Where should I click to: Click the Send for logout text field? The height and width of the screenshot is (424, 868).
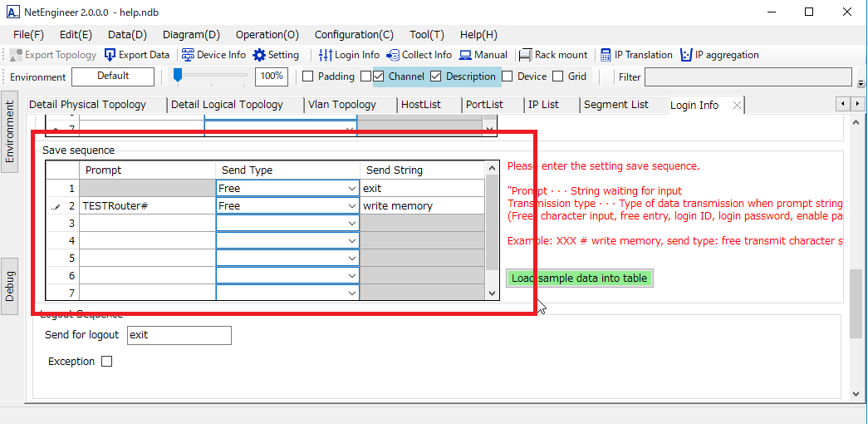click(x=179, y=335)
